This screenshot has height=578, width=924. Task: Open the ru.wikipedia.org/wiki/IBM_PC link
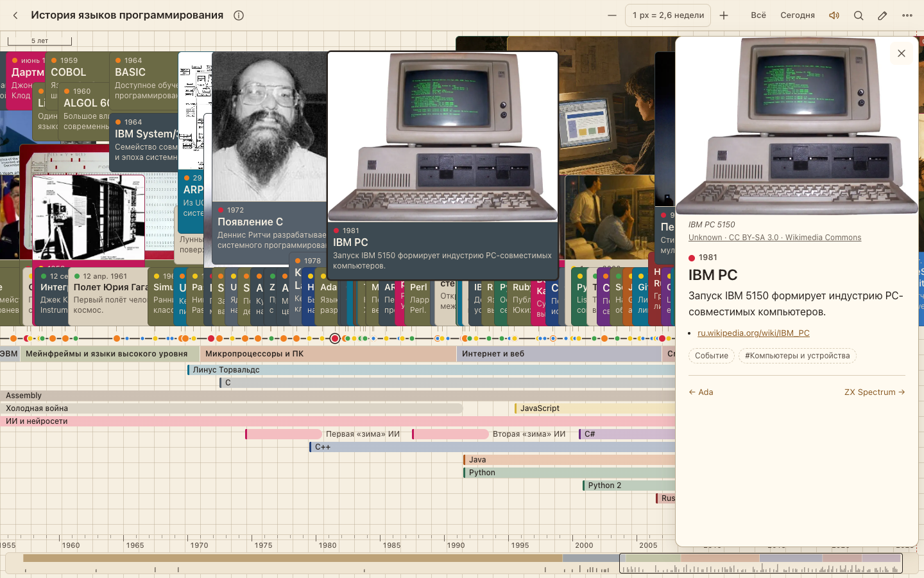click(x=753, y=333)
